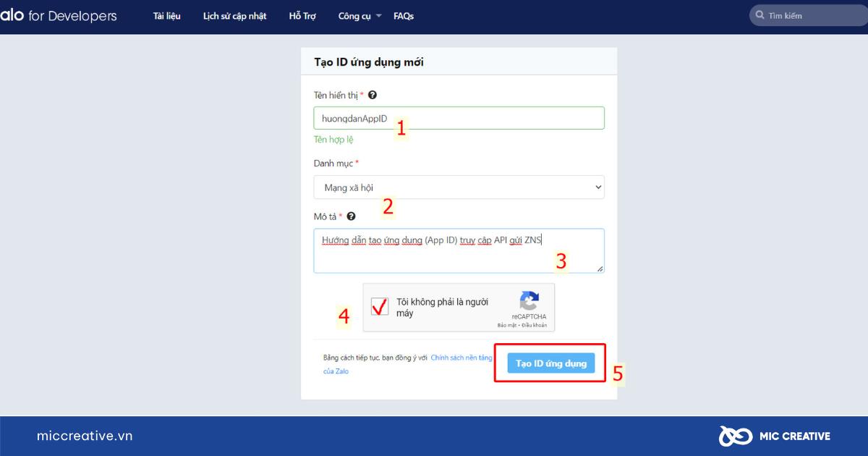Open reCAPTCHA Bảo mật link
The width and height of the screenshot is (868, 456).
[x=507, y=325]
